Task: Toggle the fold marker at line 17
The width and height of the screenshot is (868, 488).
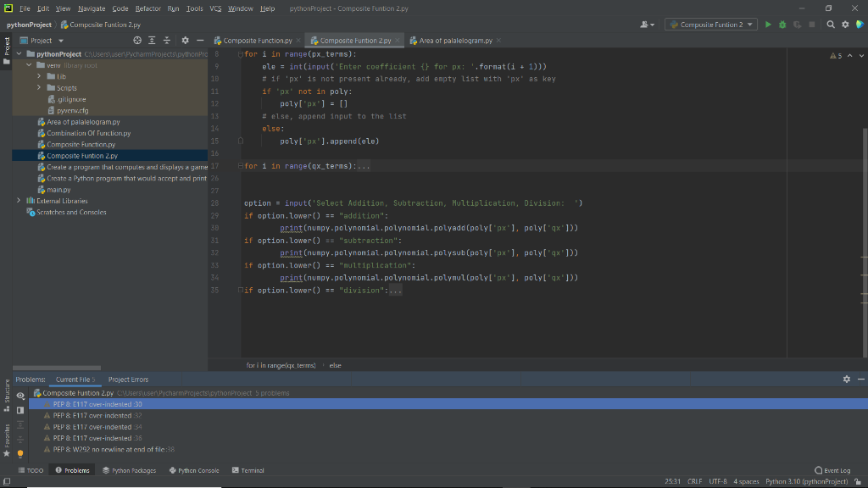Action: point(241,167)
